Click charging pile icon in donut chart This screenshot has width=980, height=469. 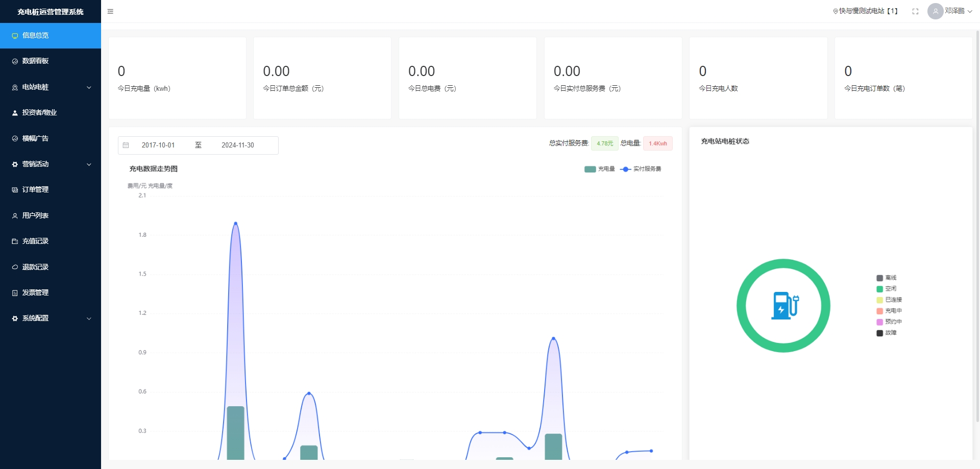tap(784, 305)
